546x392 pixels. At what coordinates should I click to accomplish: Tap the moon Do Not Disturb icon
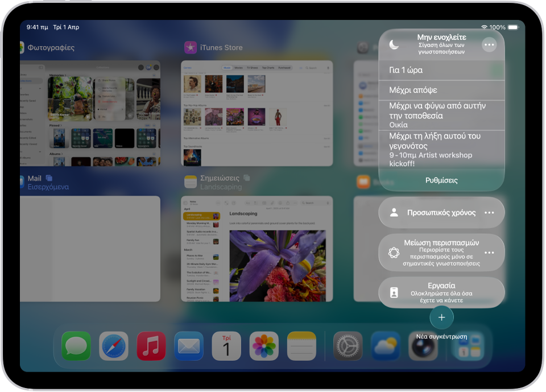click(x=394, y=44)
